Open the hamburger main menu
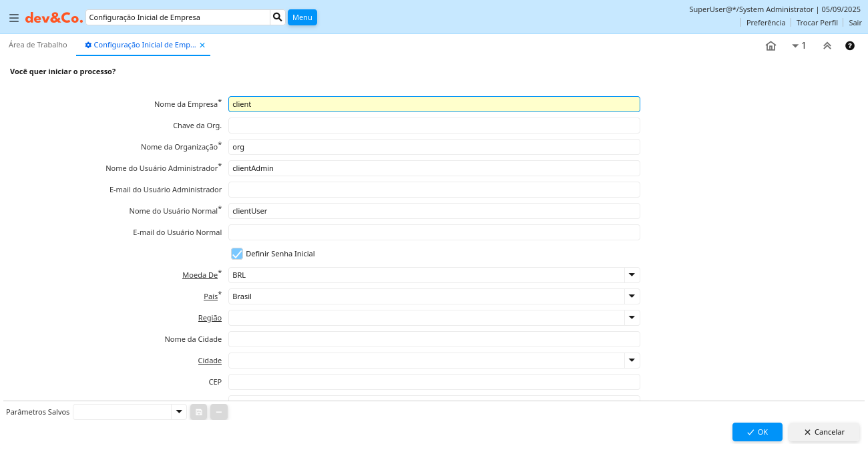868x450 pixels. pos(13,18)
